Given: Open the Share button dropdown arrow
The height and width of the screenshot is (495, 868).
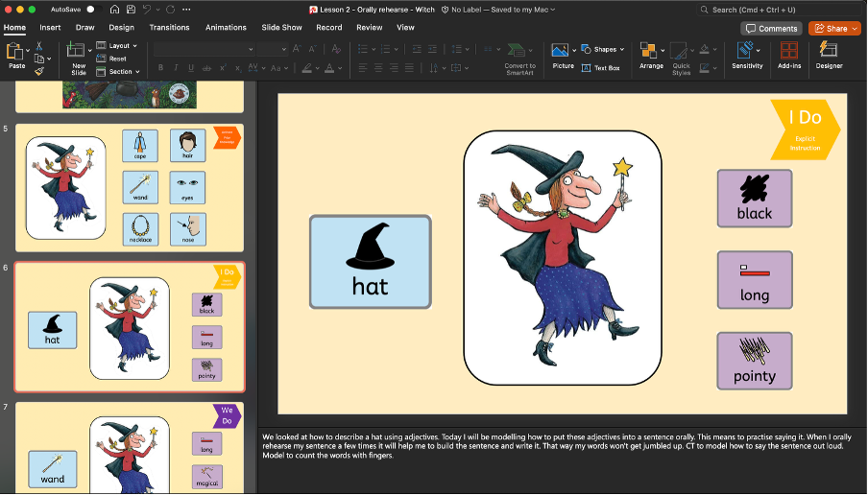Looking at the screenshot, I should coord(855,29).
